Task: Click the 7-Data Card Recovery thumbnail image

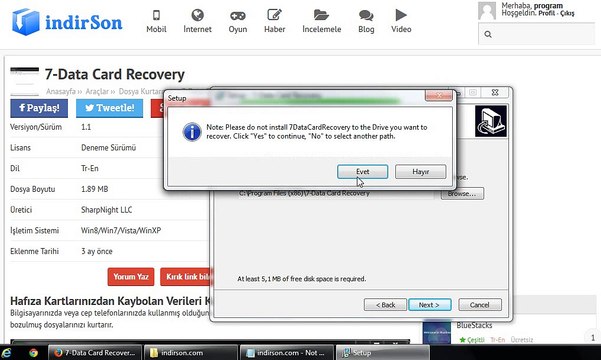Action: 25,81
